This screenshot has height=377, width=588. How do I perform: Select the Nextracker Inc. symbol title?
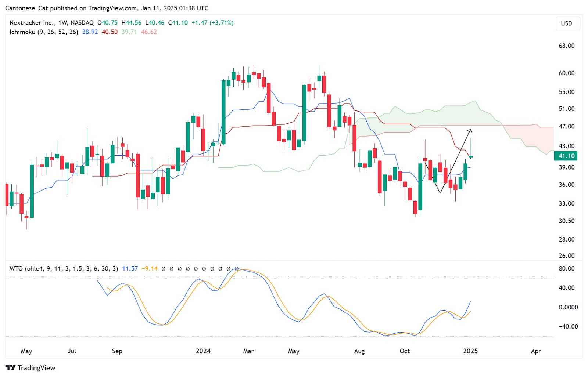pos(31,23)
